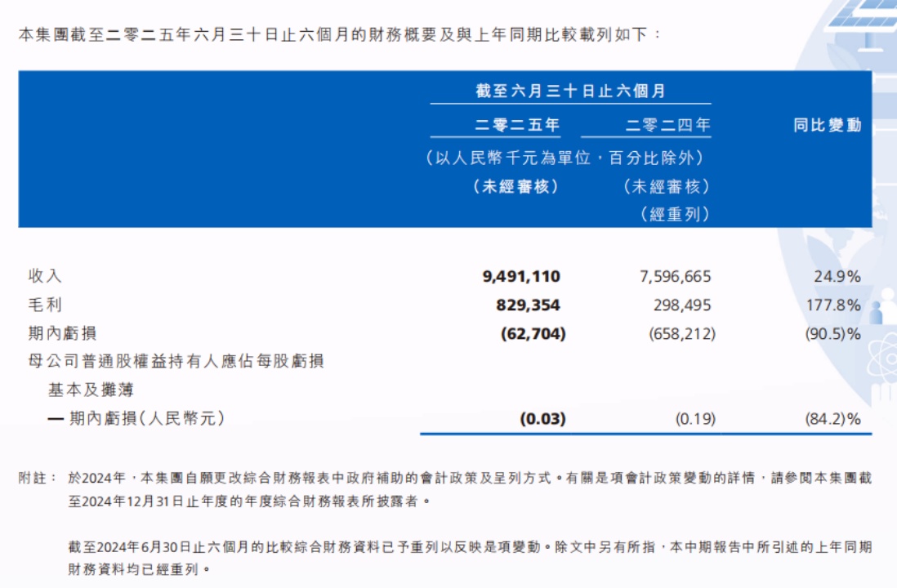Click the label 母公司普通股權益持有人應佔每股虧損

[x=176, y=362]
